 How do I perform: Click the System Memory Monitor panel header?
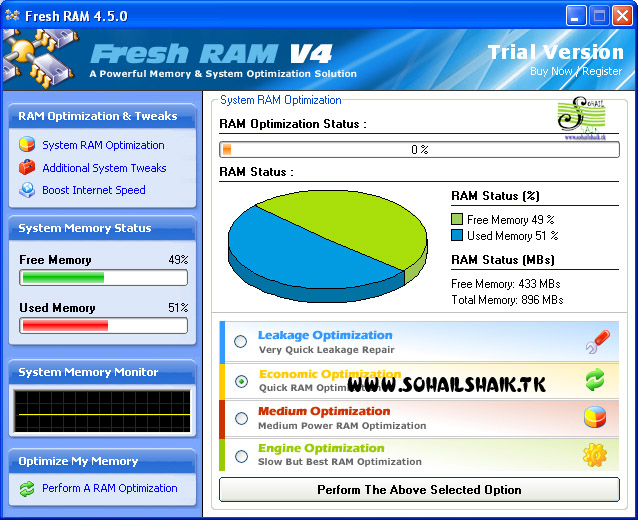click(102, 372)
